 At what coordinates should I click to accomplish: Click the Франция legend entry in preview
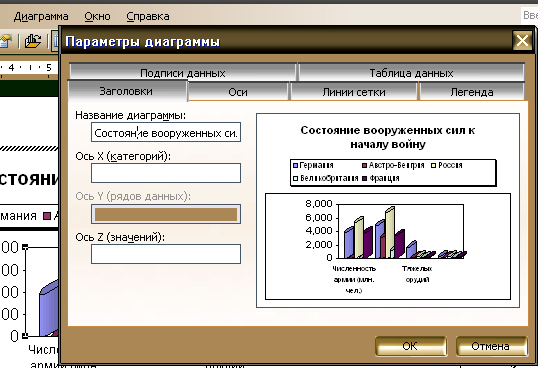tap(381, 178)
